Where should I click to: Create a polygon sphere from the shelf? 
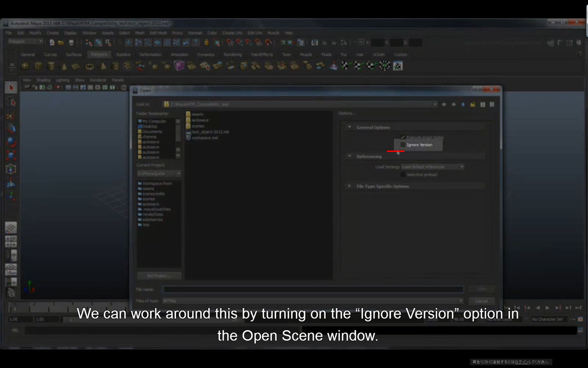pos(26,66)
